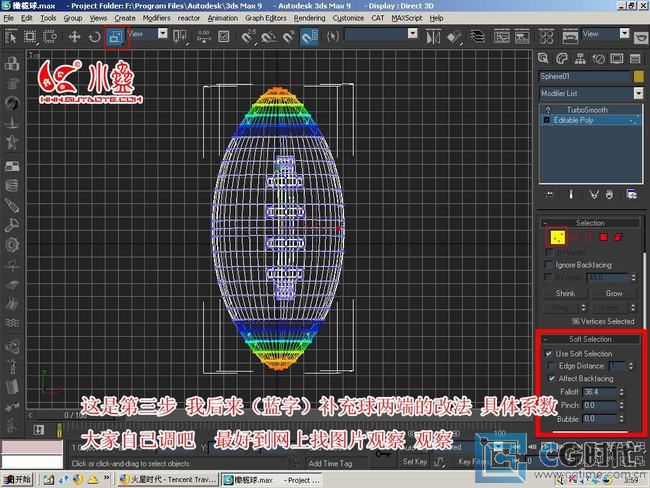This screenshot has width=650, height=488.
Task: Open Named Selection Sets dropdown
Action: point(412,34)
